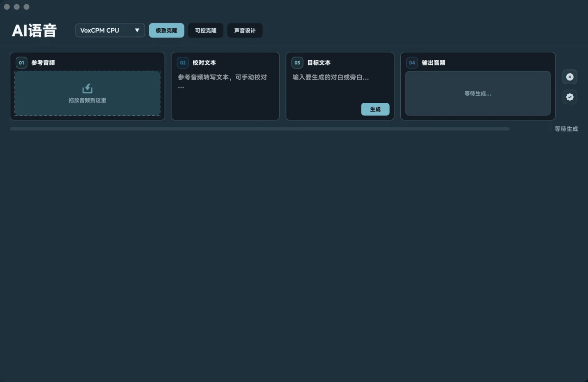Click the generation progress bar
588x382 pixels.
point(259,129)
